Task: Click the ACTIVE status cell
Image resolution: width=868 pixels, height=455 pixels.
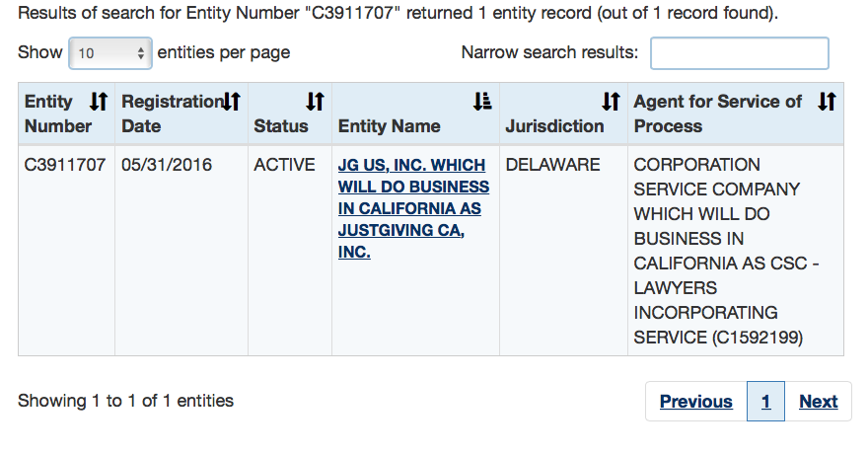Action: point(284,165)
